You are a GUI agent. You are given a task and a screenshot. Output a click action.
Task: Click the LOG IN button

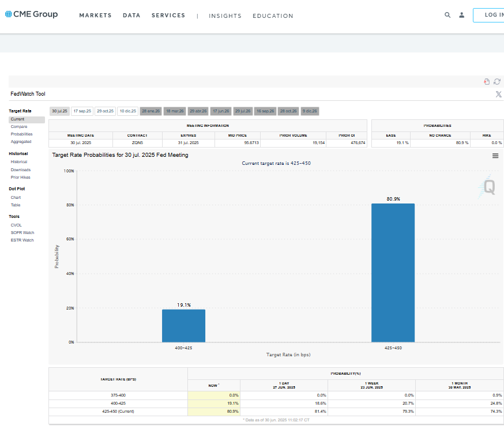(x=488, y=15)
